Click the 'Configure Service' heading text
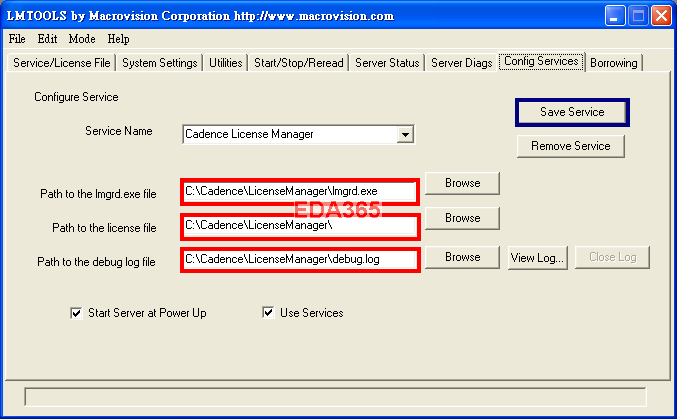Screen dimensions: 677x419 pos(76,97)
